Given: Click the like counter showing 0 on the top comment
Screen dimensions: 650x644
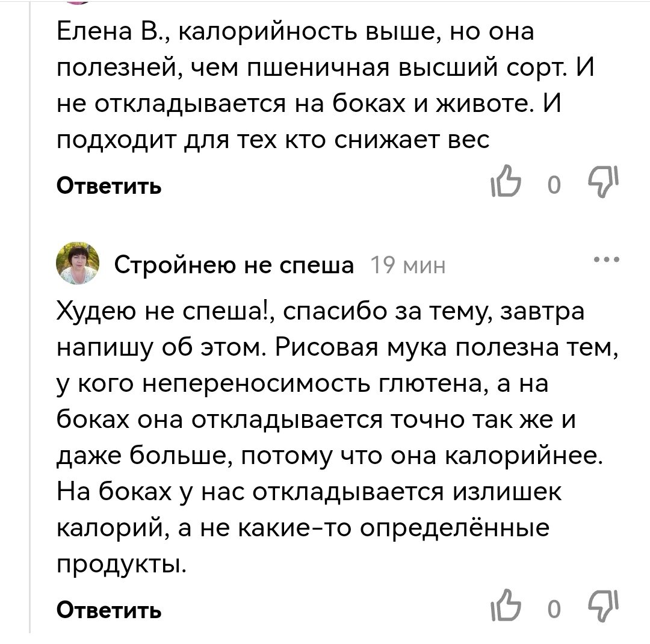Looking at the screenshot, I should coord(554,185).
